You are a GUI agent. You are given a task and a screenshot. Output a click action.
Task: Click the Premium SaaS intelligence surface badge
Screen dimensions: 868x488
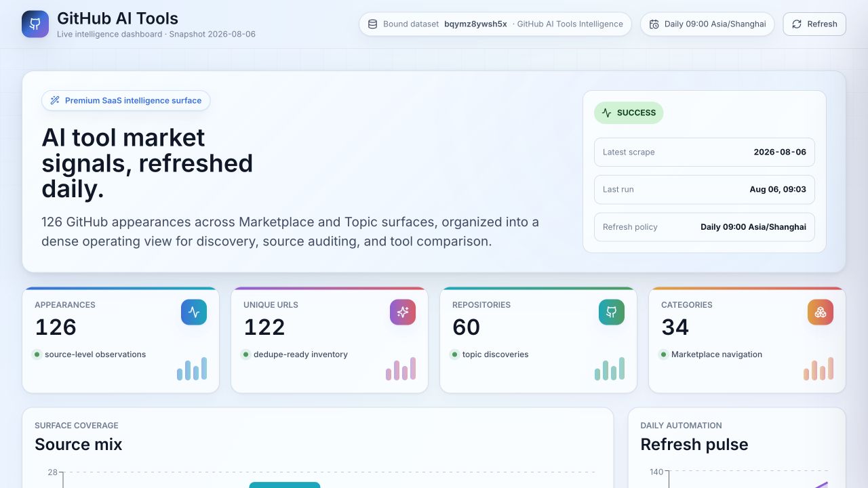126,100
